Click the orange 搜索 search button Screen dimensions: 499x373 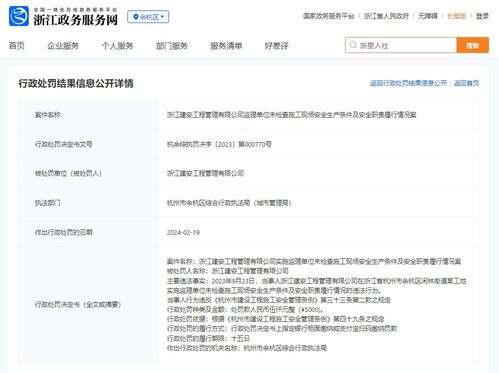pyautogui.click(x=473, y=45)
